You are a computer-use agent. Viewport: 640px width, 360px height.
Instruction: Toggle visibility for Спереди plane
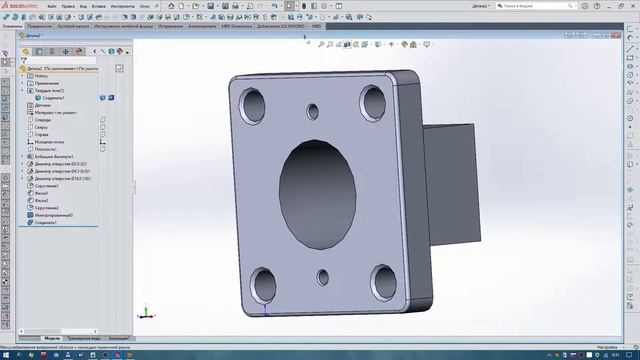(102, 120)
